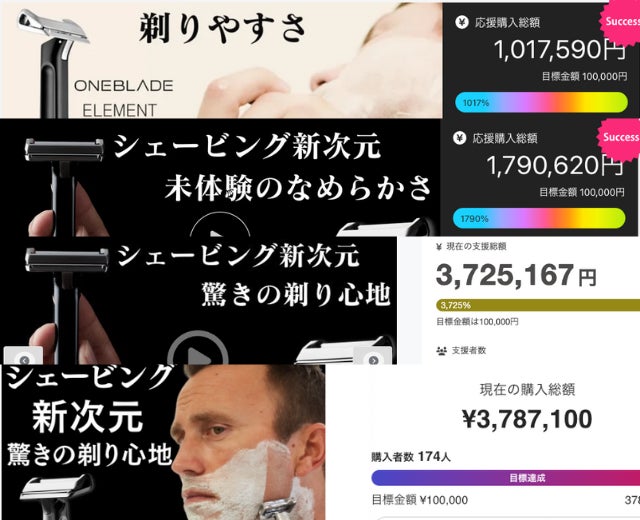
Task: Click the yen icon beside 1,790,620円 total
Action: [x=459, y=138]
